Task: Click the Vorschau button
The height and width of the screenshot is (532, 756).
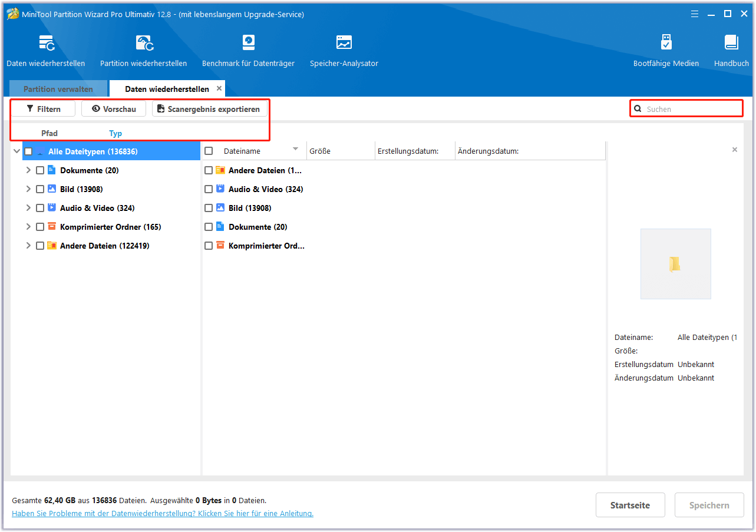Action: click(114, 109)
